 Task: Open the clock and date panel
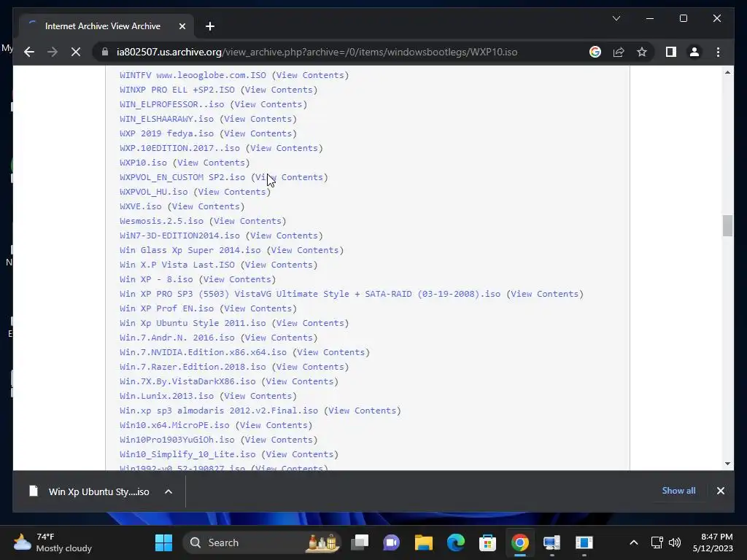[x=713, y=542]
